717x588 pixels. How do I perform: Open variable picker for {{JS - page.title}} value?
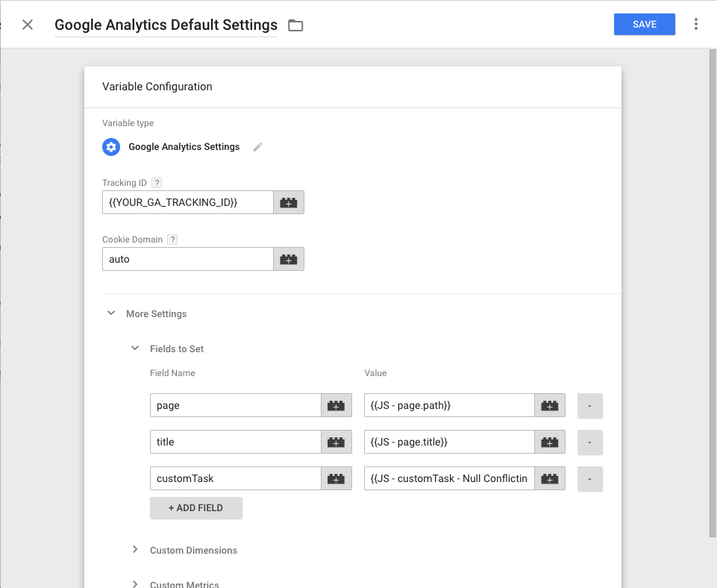[550, 442]
